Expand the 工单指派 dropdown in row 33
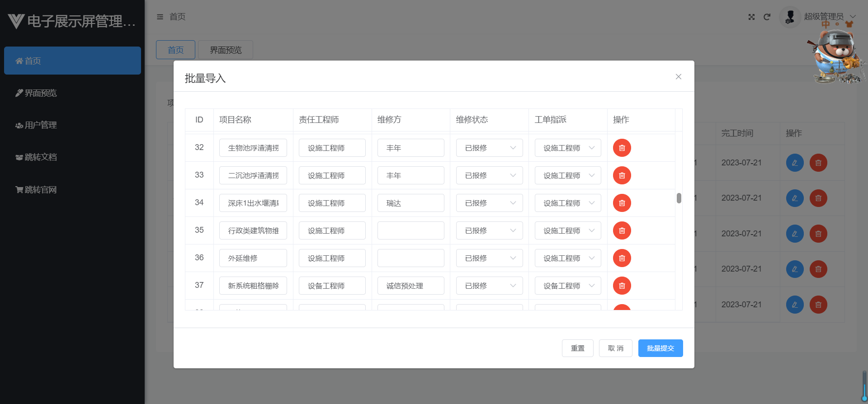The width and height of the screenshot is (868, 404). 568,175
